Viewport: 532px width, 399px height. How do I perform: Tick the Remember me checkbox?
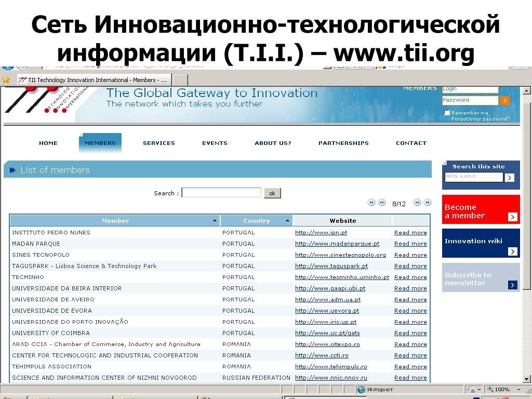[x=447, y=113]
